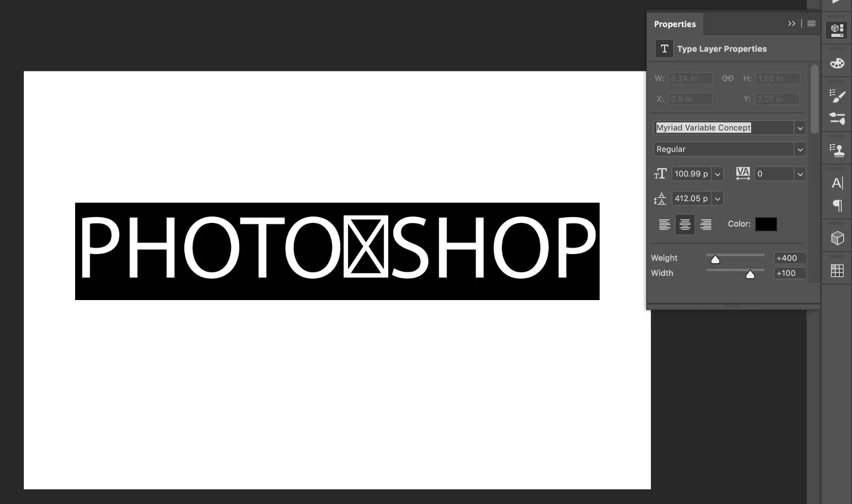Click the leading field 412.05
Image resolution: width=852 pixels, height=504 pixels.
(x=692, y=199)
